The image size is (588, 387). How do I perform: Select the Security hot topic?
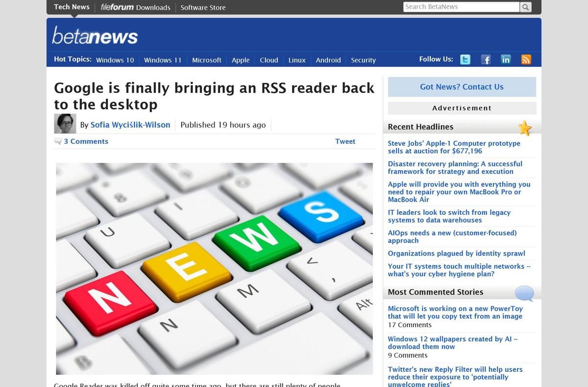tap(363, 60)
